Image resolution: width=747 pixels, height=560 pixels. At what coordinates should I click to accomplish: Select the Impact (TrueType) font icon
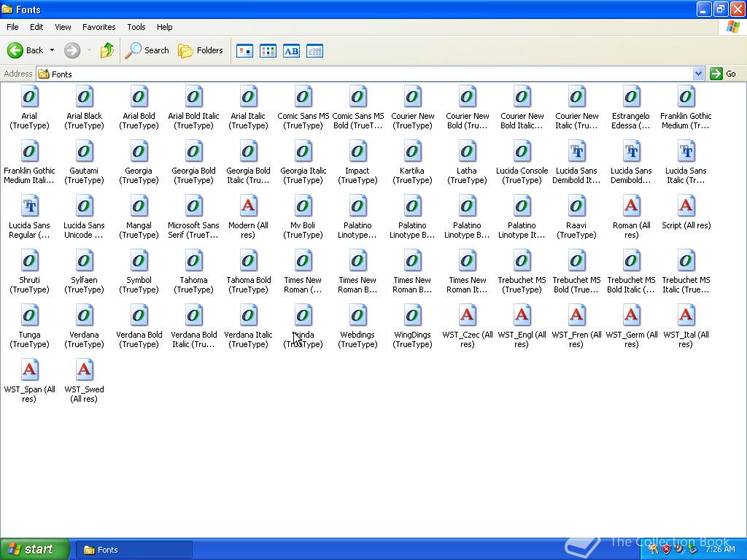[357, 152]
